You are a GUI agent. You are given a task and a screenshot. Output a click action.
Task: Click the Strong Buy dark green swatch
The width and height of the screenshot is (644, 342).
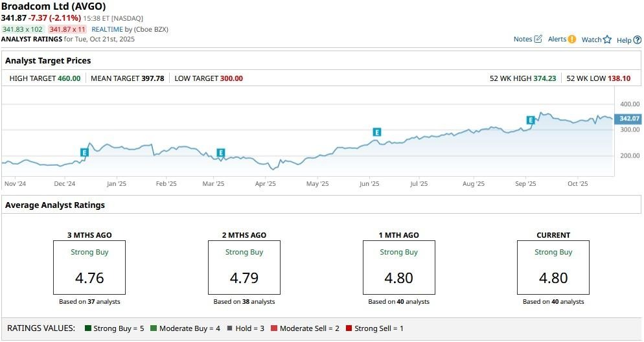coord(87,328)
